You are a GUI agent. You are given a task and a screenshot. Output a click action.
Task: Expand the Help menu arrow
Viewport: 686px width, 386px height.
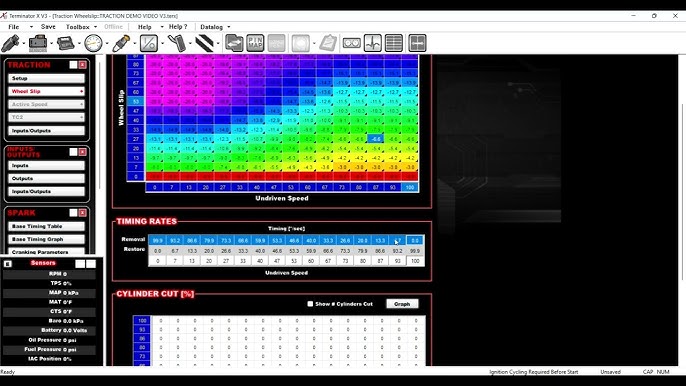coord(161,27)
